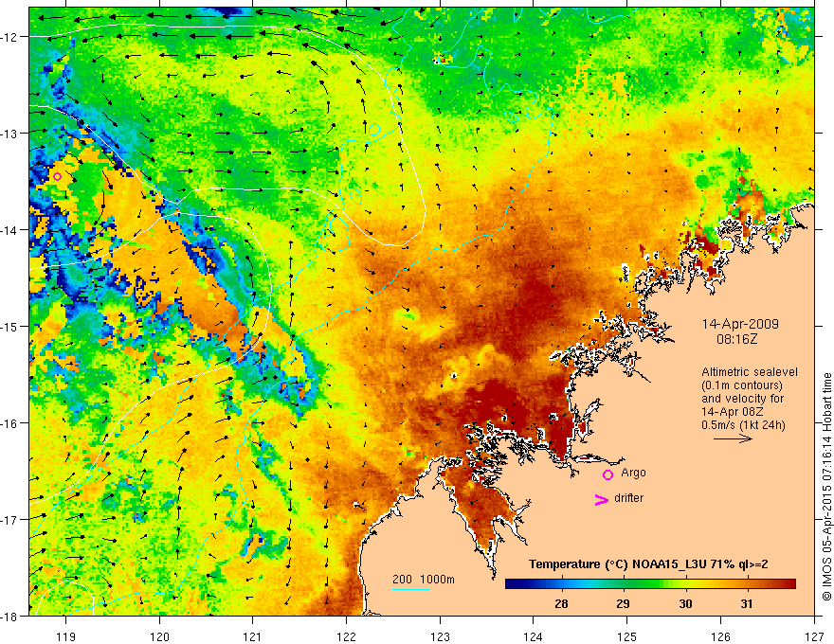The height and width of the screenshot is (644, 834).
Task: Click longitude axis label 119
Action: (x=65, y=637)
